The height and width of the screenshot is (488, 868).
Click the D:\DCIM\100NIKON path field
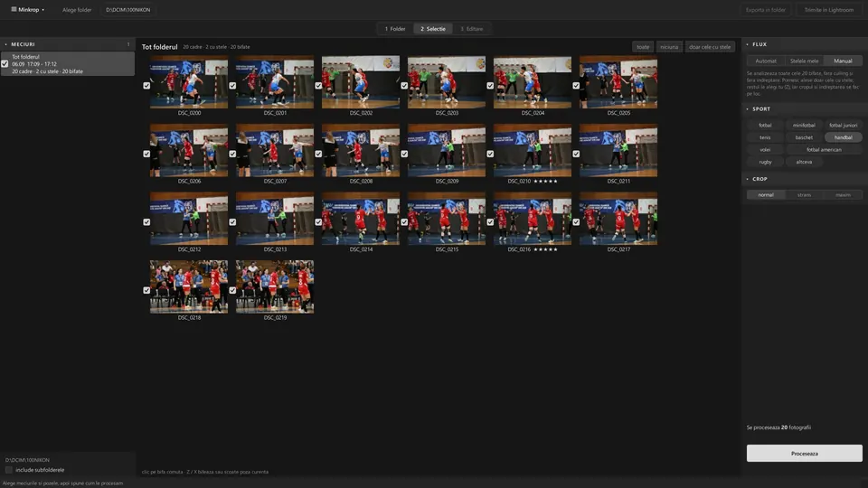[x=127, y=9]
